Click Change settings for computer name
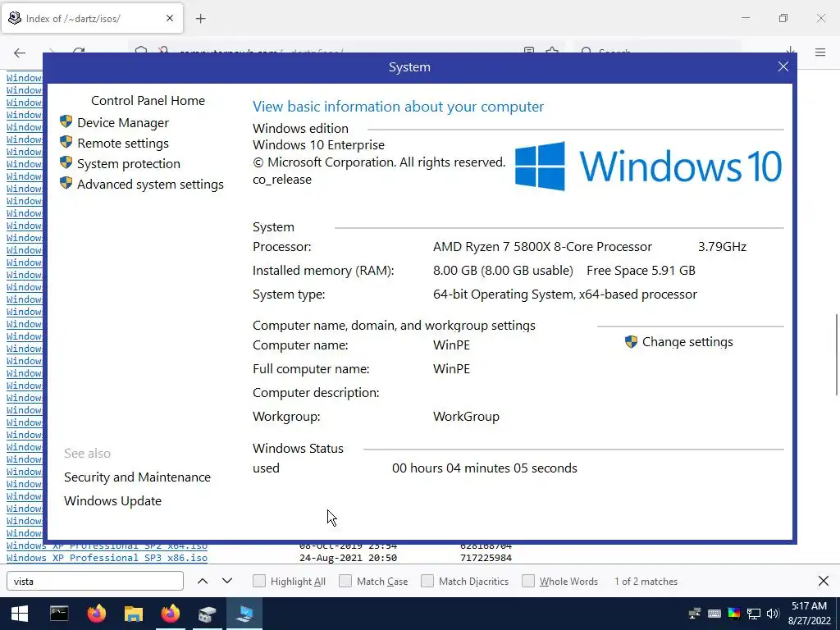 tap(687, 342)
